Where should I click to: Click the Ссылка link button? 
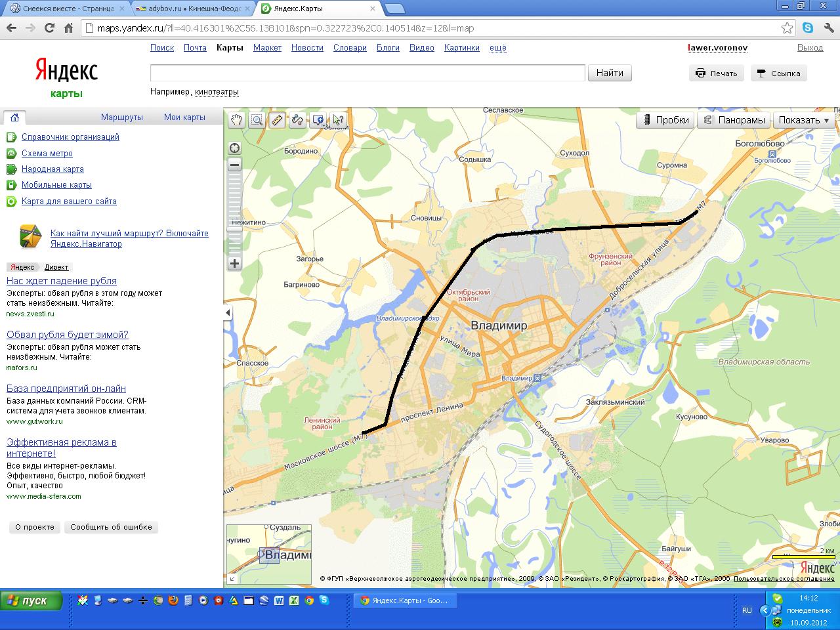tap(778, 73)
